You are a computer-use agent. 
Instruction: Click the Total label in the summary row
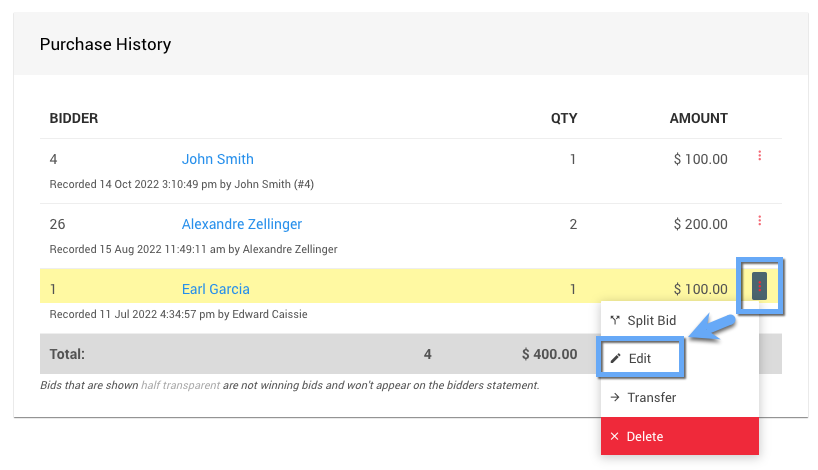[68, 354]
